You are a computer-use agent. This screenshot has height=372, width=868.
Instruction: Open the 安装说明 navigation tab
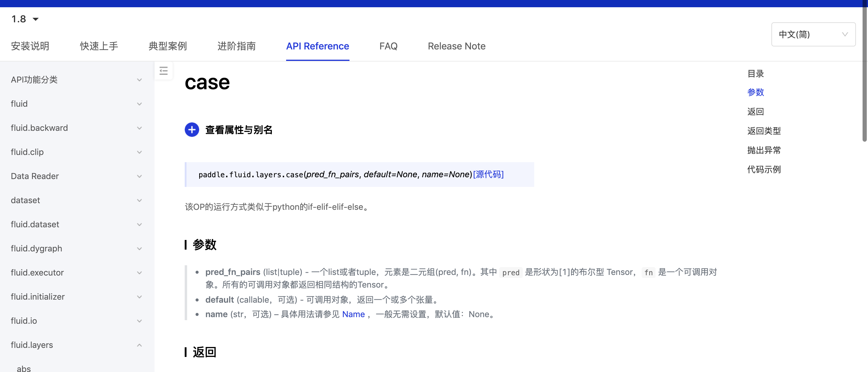30,46
